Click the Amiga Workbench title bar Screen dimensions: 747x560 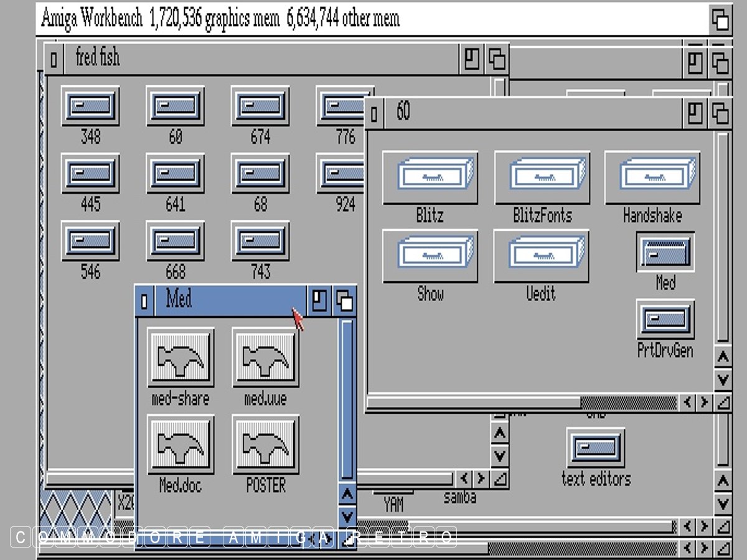click(x=374, y=19)
